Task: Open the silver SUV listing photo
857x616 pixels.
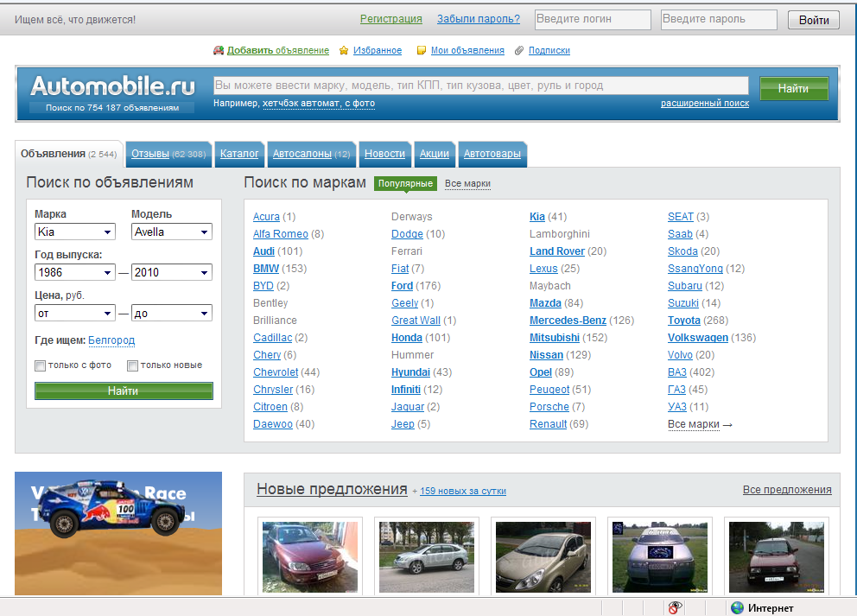Action: 426,556
